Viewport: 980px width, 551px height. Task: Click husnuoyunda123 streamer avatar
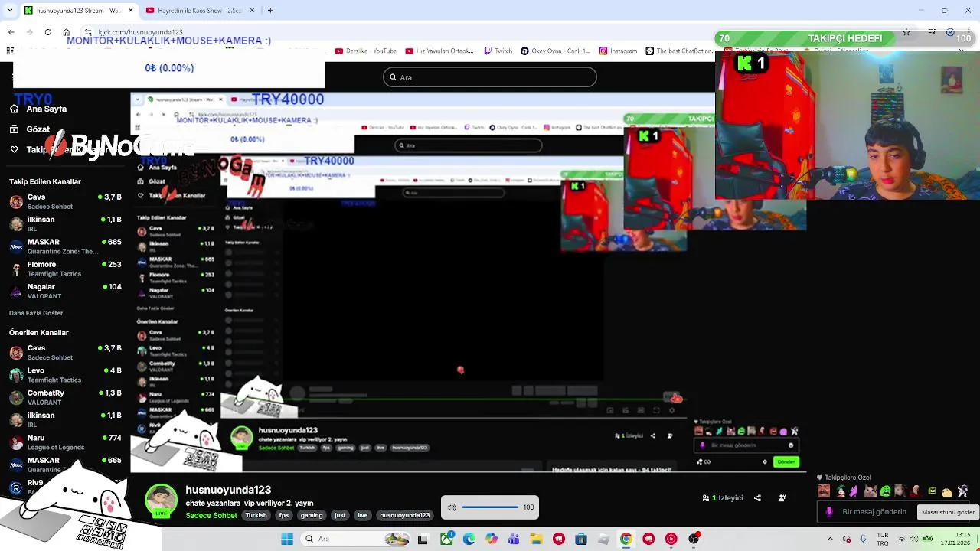161,500
